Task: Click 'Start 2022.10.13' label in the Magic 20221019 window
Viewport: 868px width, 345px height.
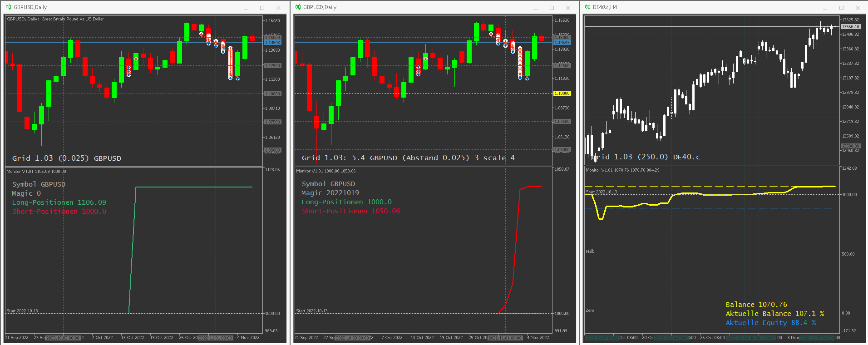Action: coord(312,311)
